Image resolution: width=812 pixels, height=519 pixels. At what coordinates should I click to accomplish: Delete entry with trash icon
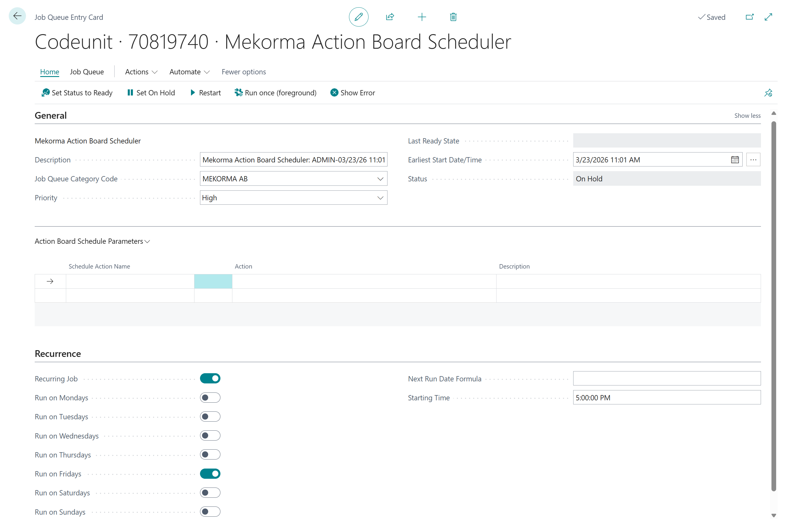click(453, 17)
